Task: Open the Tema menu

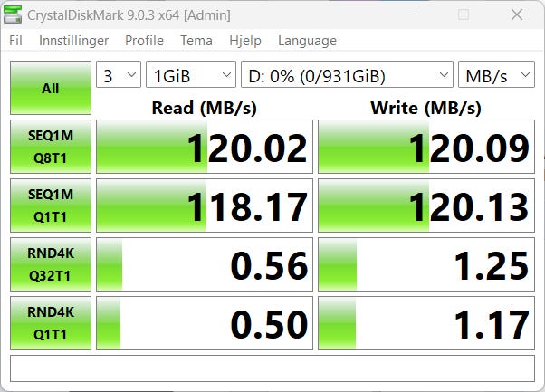Action: pyautogui.click(x=196, y=41)
